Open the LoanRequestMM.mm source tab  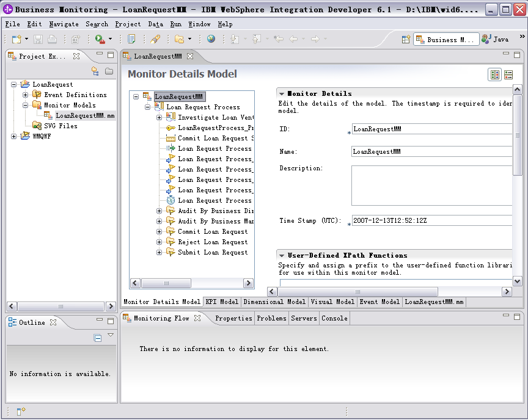(x=434, y=302)
